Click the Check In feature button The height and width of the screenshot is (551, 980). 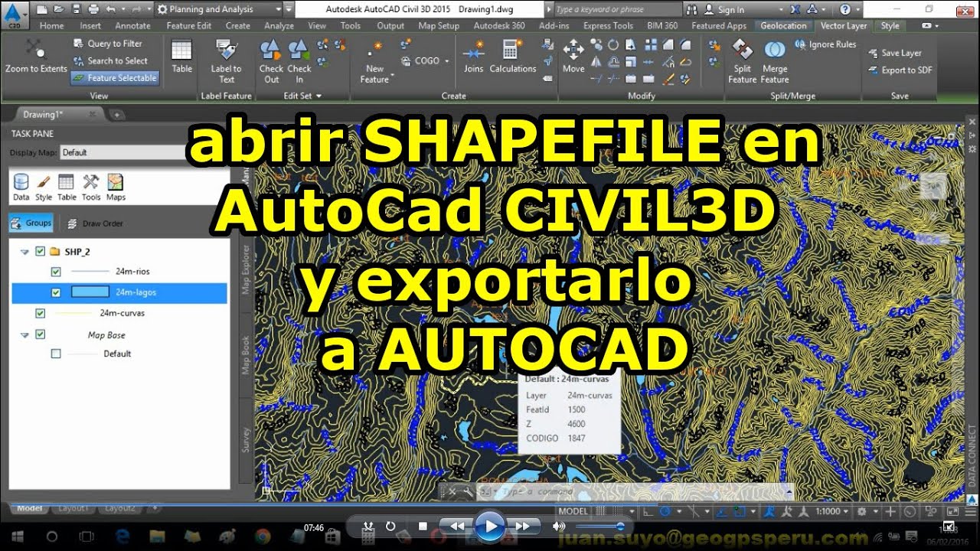[299, 61]
